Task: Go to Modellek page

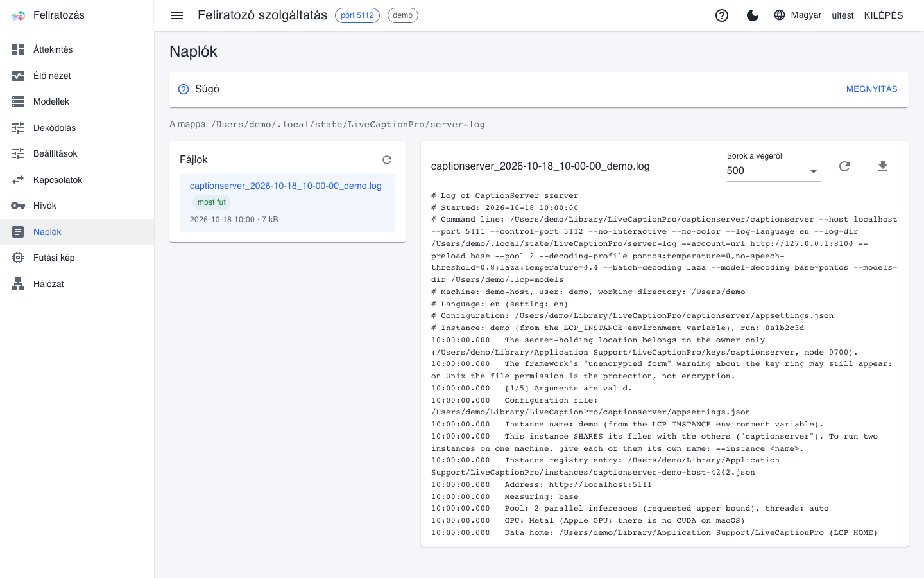Action: point(77,101)
